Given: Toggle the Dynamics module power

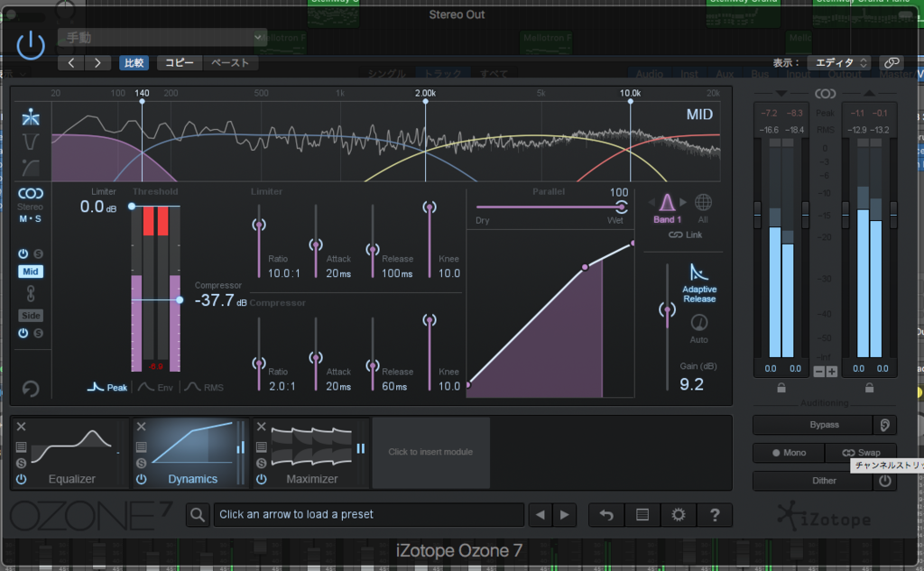Looking at the screenshot, I should (x=142, y=479).
